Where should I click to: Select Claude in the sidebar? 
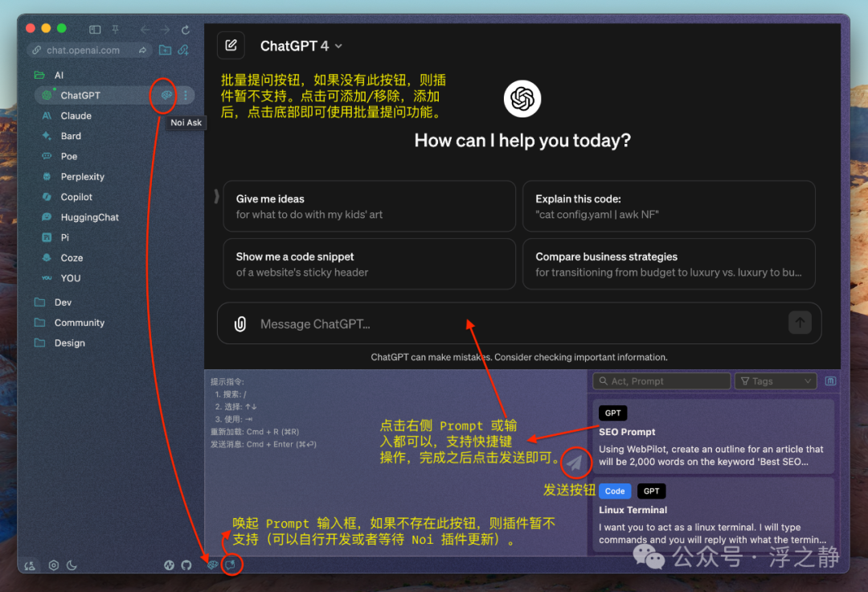(x=76, y=116)
